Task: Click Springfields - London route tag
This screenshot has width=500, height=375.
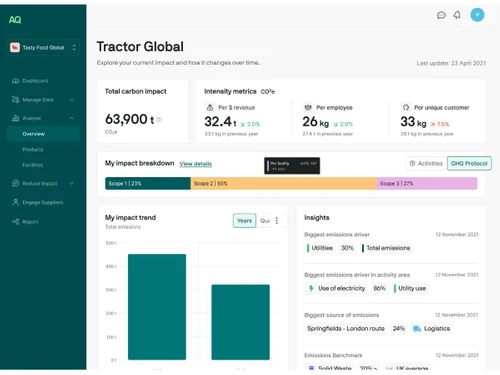Action: [346, 329]
